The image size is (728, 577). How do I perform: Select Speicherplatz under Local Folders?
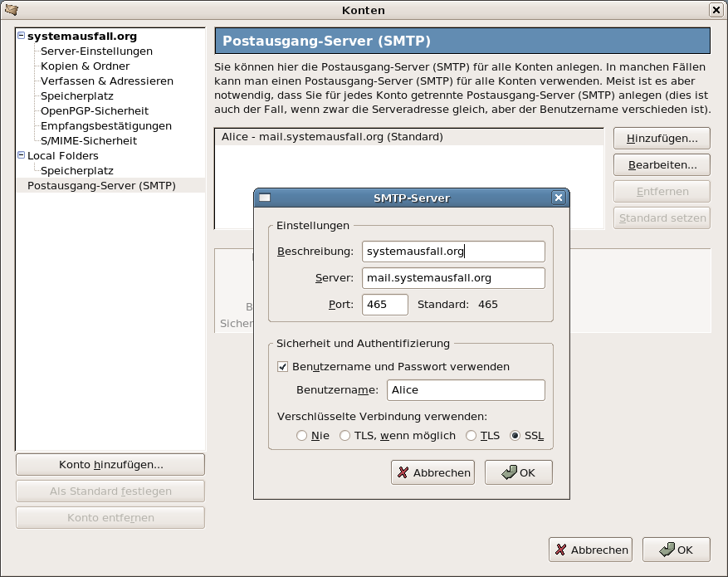(77, 171)
